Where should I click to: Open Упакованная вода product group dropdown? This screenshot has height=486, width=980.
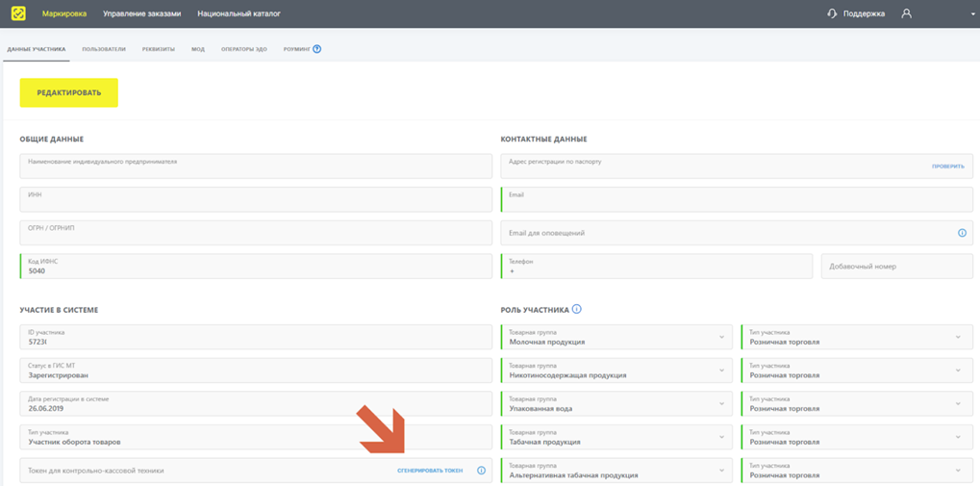coord(616,403)
